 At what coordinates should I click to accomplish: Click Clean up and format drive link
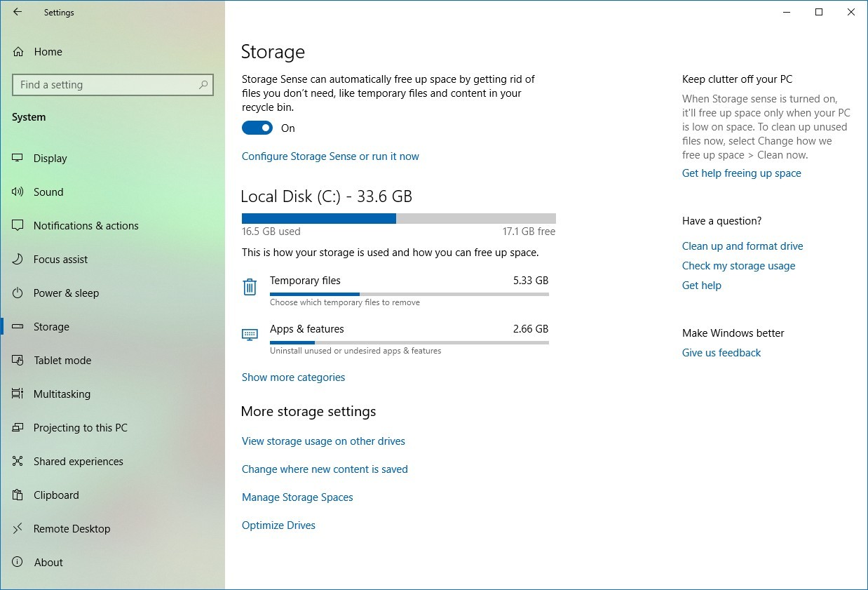(x=742, y=246)
